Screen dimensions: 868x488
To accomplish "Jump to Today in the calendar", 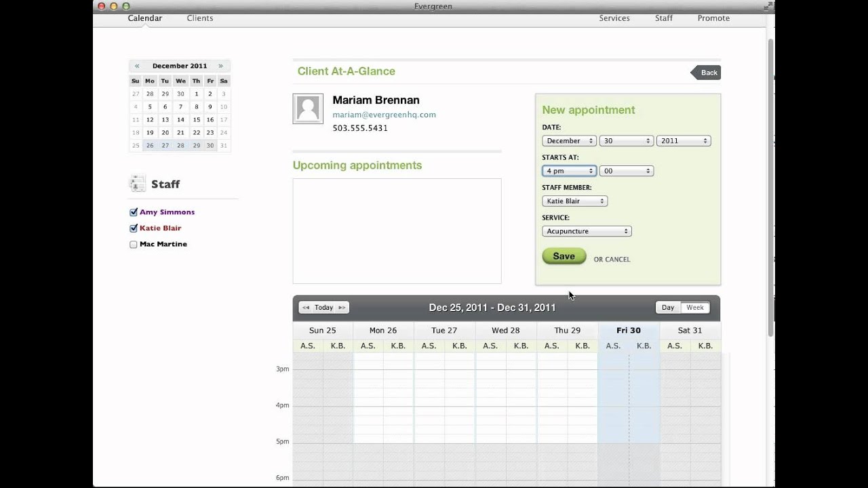I will pos(324,308).
